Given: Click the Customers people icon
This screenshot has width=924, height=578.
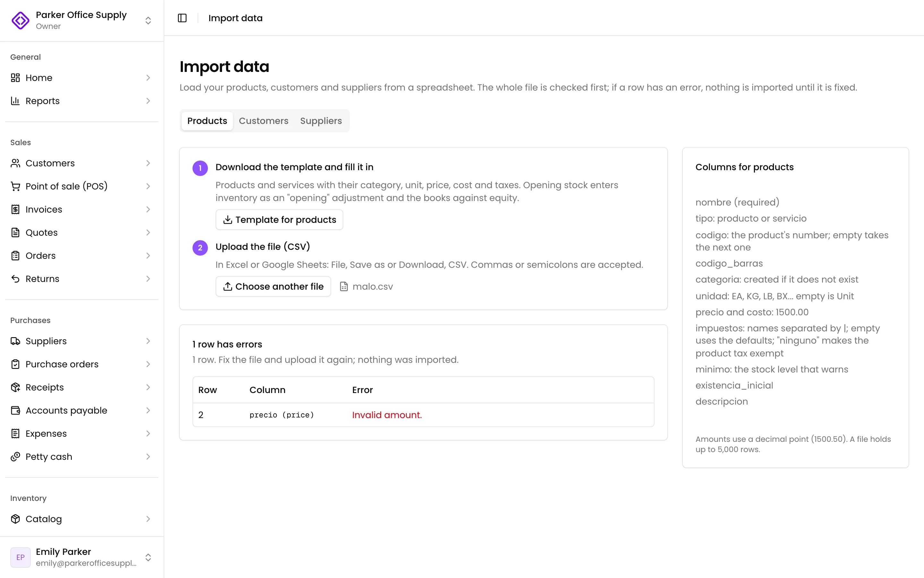Looking at the screenshot, I should pos(15,163).
